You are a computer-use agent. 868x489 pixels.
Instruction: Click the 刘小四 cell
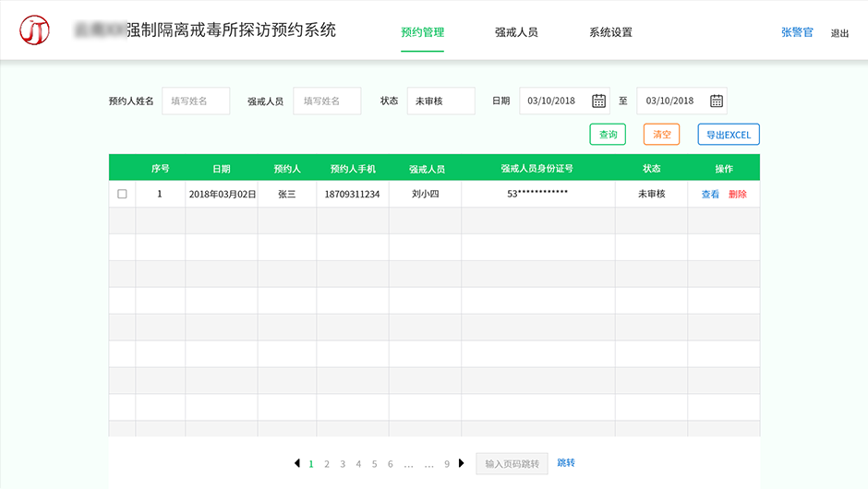tap(425, 194)
